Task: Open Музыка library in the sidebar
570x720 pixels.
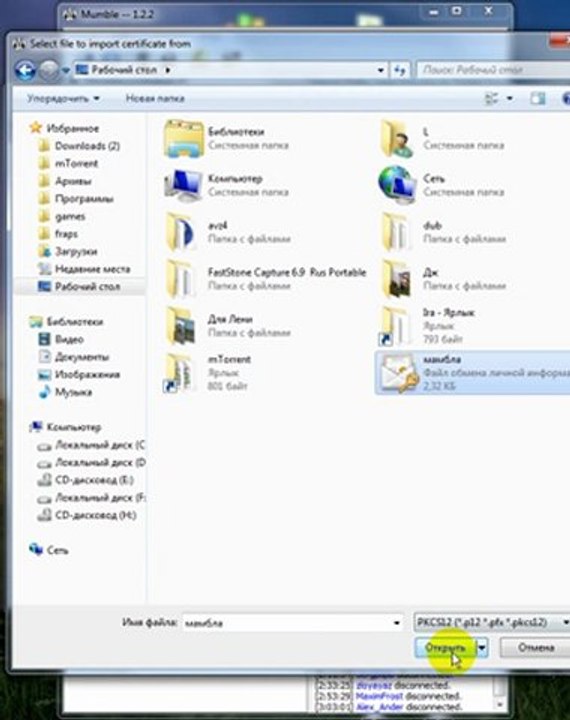Action: pyautogui.click(x=65, y=392)
